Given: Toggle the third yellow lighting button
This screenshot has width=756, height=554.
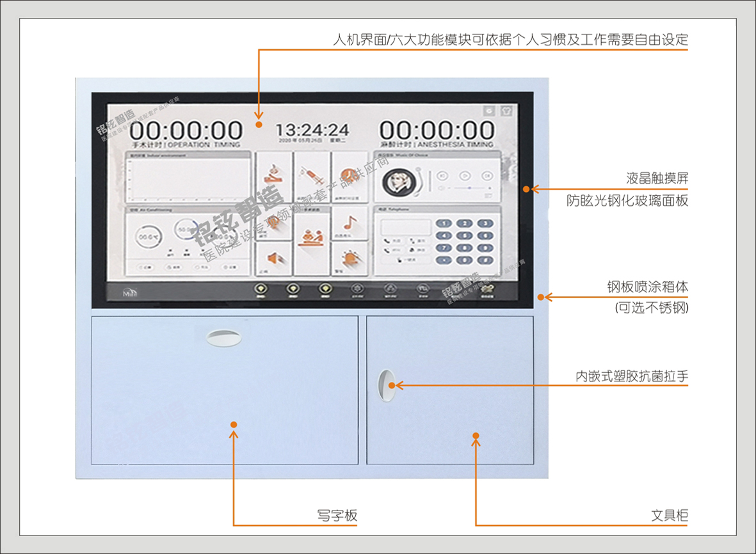Looking at the screenshot, I should pos(325,290).
